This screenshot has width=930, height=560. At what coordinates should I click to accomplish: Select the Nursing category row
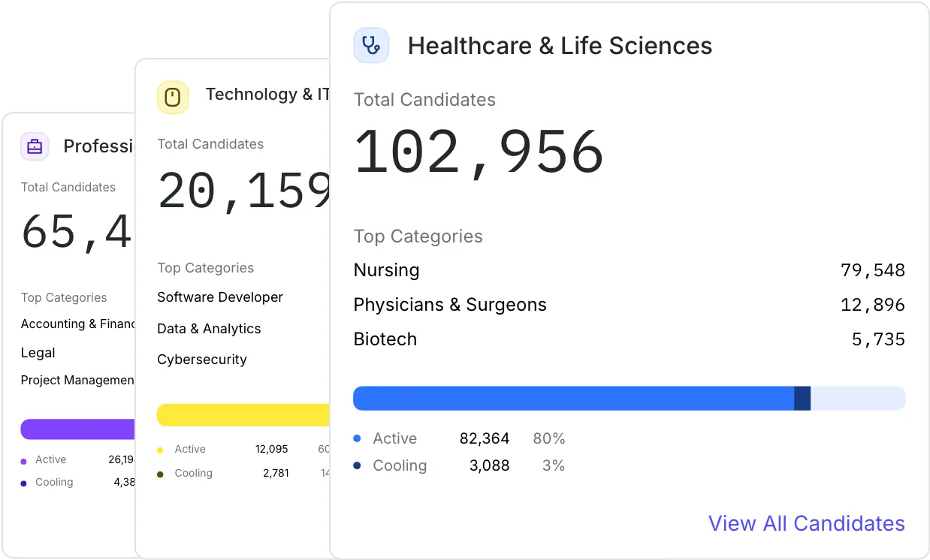click(630, 270)
